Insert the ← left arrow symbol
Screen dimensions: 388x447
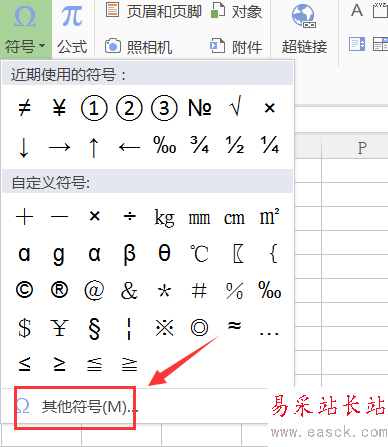pos(129,147)
